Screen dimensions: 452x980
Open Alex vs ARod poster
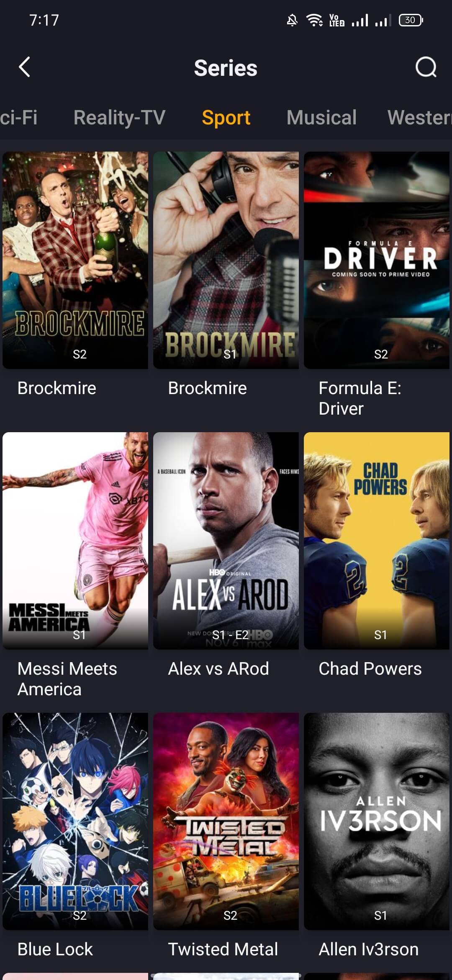(x=226, y=541)
